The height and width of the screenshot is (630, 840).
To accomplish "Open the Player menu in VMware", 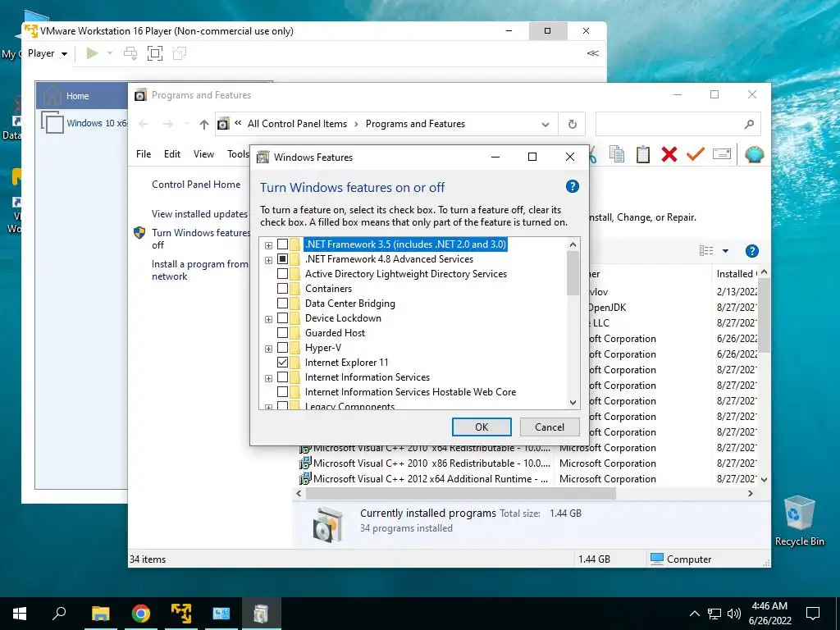I will click(48, 53).
